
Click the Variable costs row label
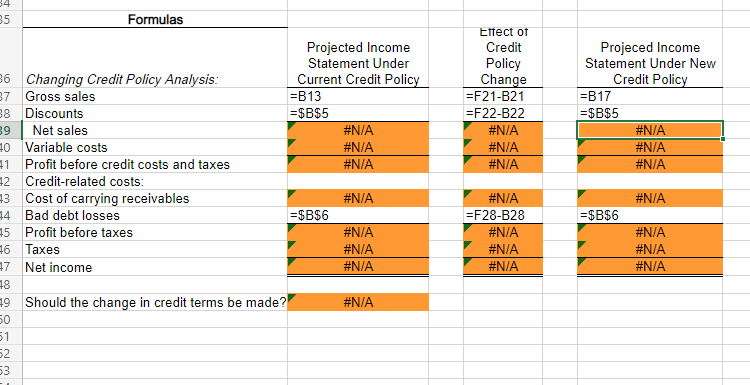66,148
